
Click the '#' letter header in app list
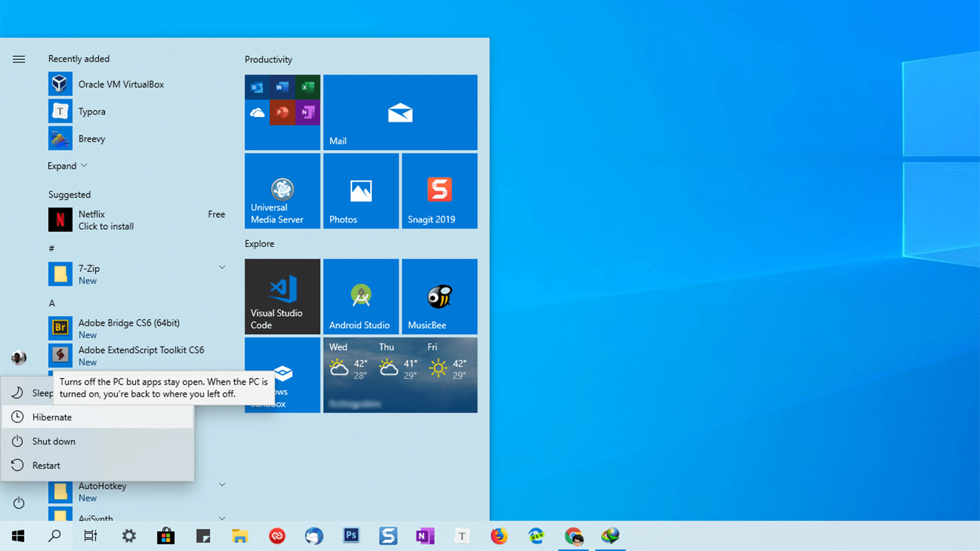[x=52, y=248]
